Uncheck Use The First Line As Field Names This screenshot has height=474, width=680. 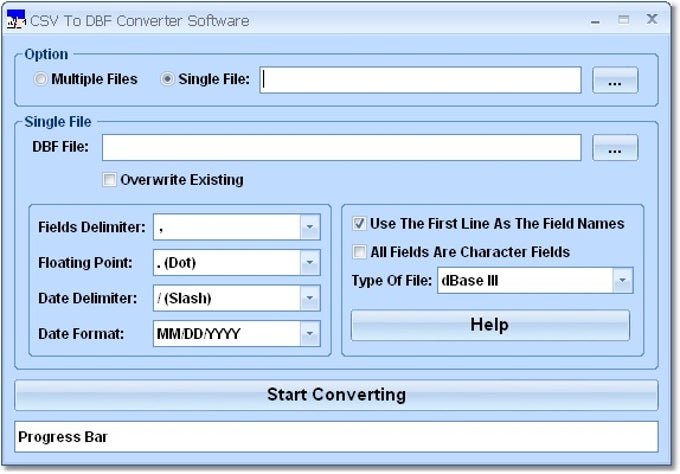(x=360, y=223)
